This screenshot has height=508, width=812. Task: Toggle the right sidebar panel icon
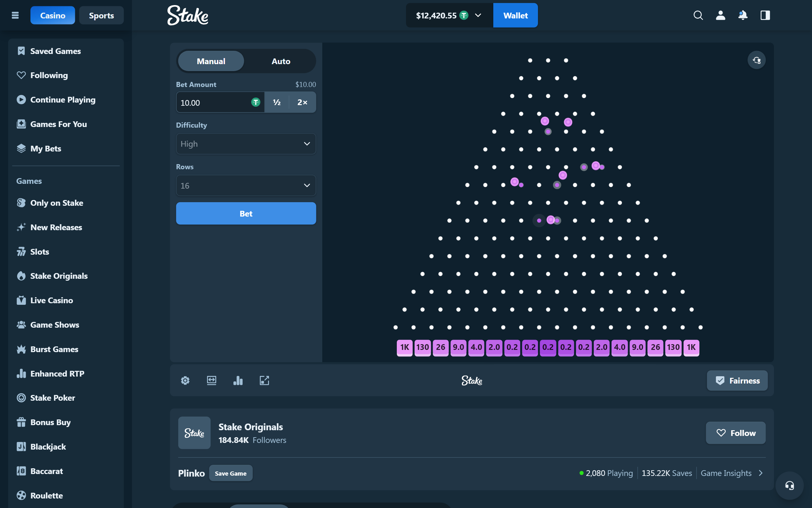(x=765, y=16)
